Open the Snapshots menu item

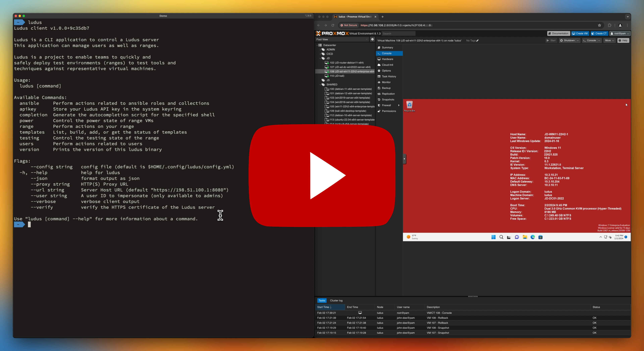click(x=388, y=100)
